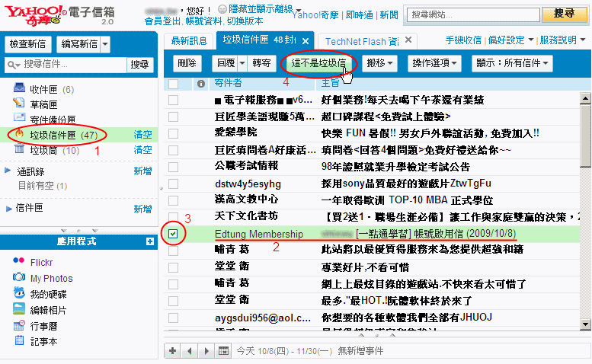Click 這不是垃圾信 not spam button
Viewport: 592px width, 364px height.
pyautogui.click(x=319, y=63)
